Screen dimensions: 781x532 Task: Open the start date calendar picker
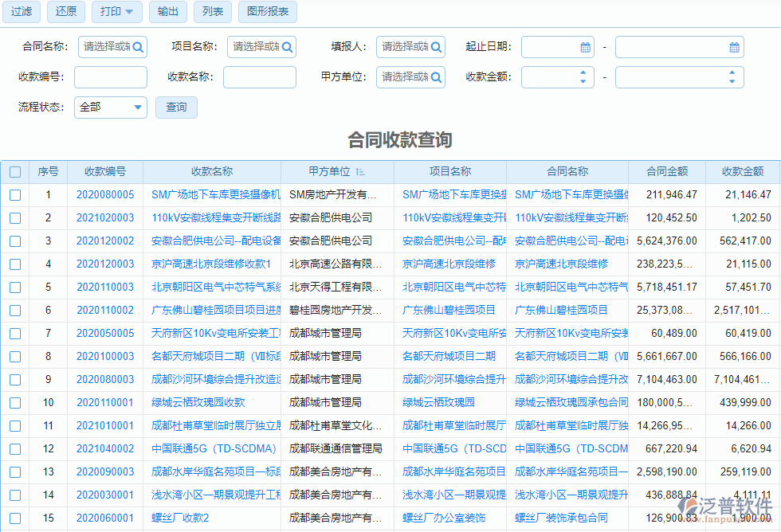coord(584,46)
